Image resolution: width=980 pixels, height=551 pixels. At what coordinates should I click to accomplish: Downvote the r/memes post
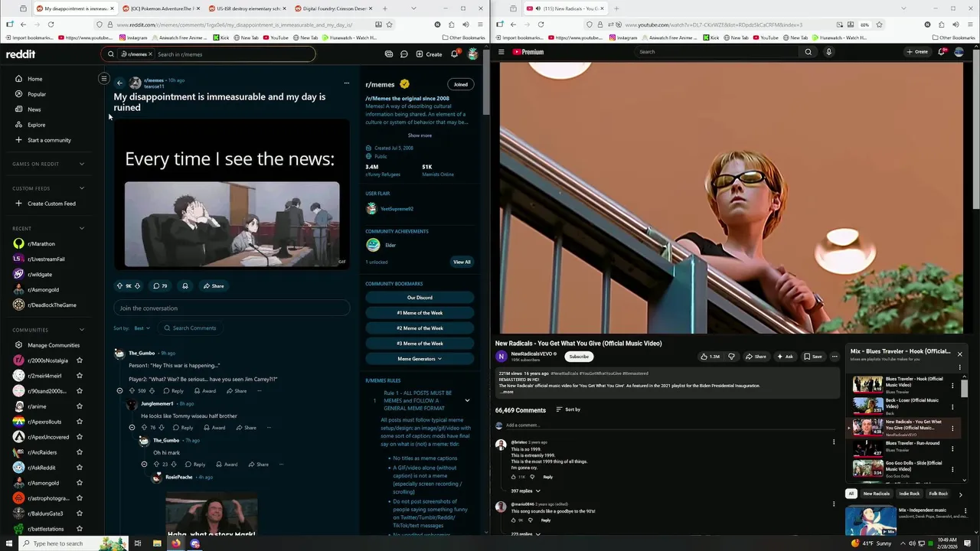tap(137, 286)
